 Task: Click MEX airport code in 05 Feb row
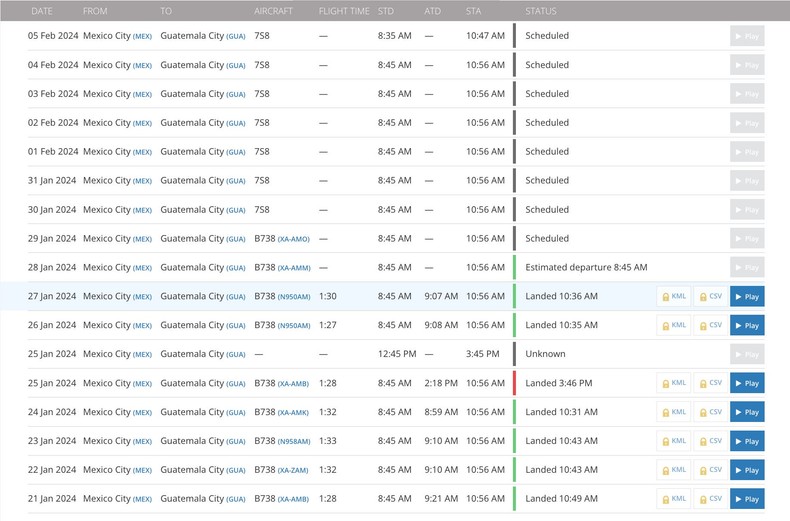(143, 36)
